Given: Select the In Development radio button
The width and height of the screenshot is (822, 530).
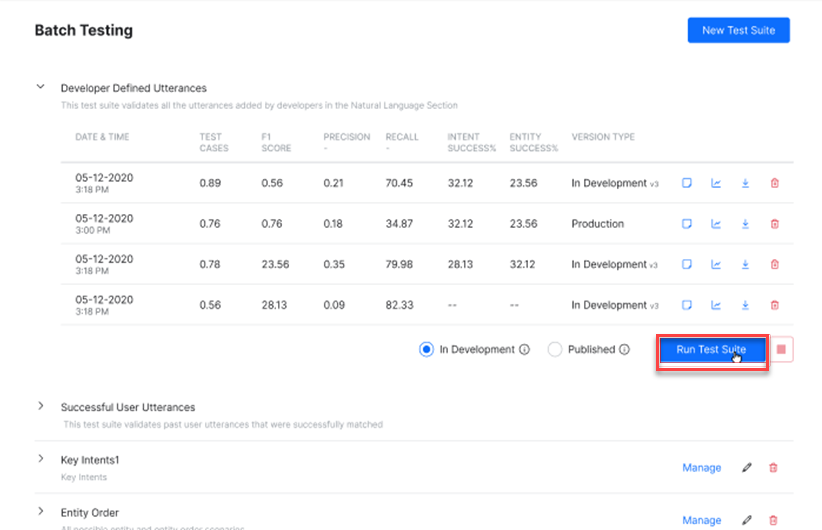Looking at the screenshot, I should click(427, 350).
